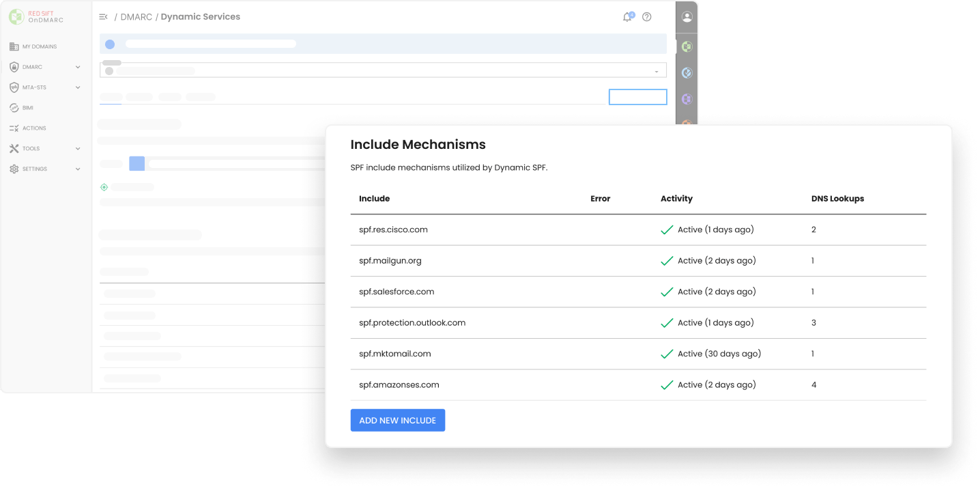Click the Activity column header
The image size is (980, 489).
point(676,199)
